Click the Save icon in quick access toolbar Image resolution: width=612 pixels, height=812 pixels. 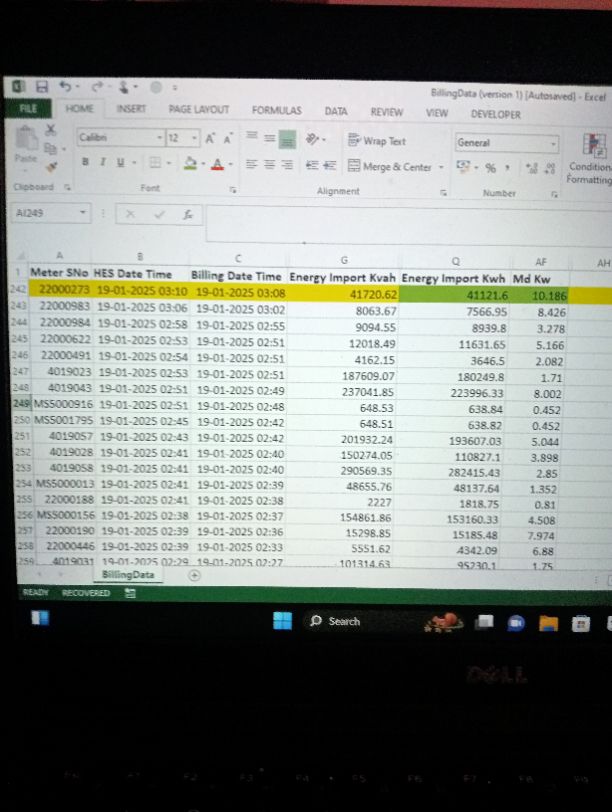tap(42, 86)
